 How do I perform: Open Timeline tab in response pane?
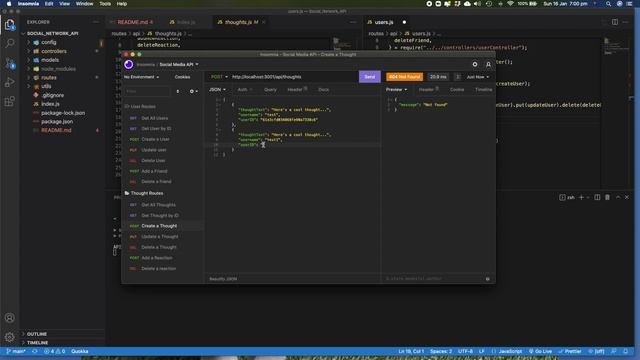(x=483, y=89)
